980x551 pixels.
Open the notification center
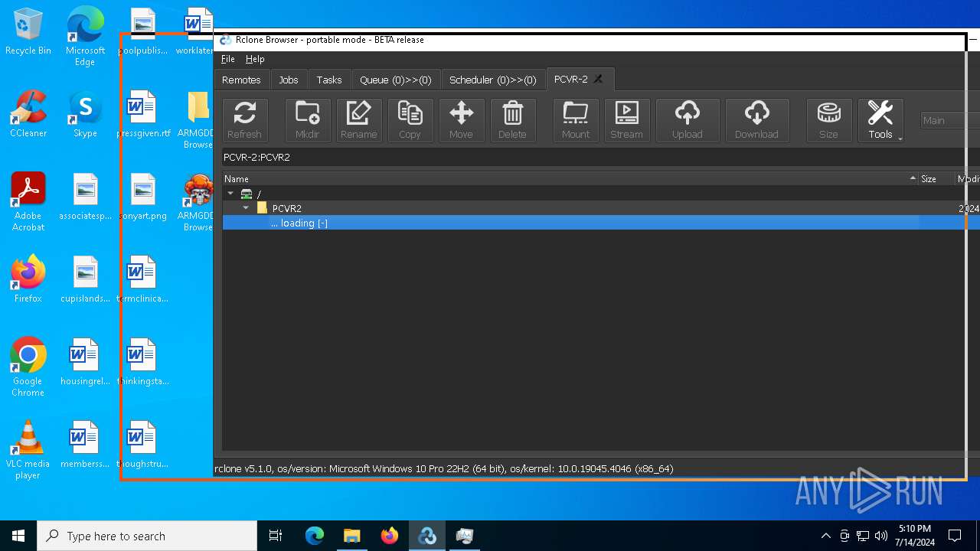pos(955,536)
